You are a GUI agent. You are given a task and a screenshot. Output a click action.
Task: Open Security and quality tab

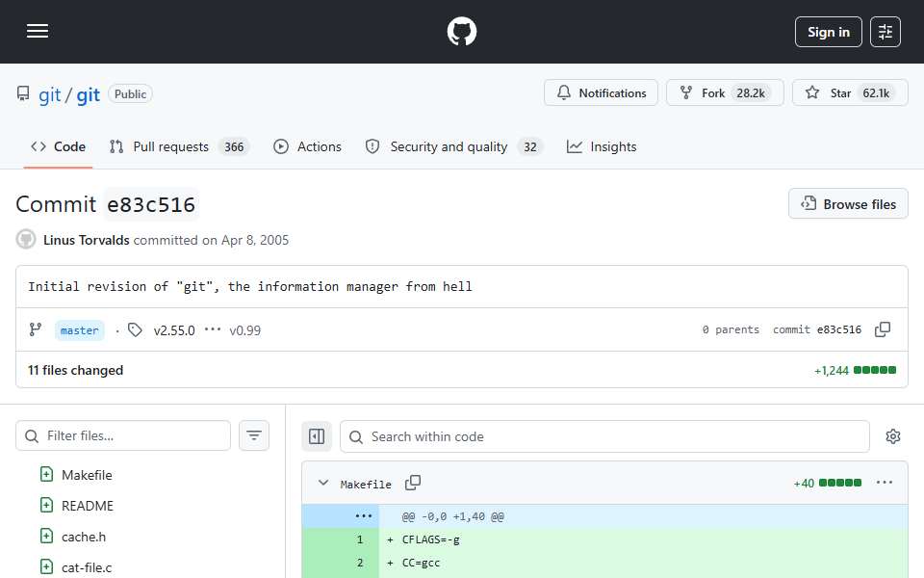pyautogui.click(x=453, y=146)
